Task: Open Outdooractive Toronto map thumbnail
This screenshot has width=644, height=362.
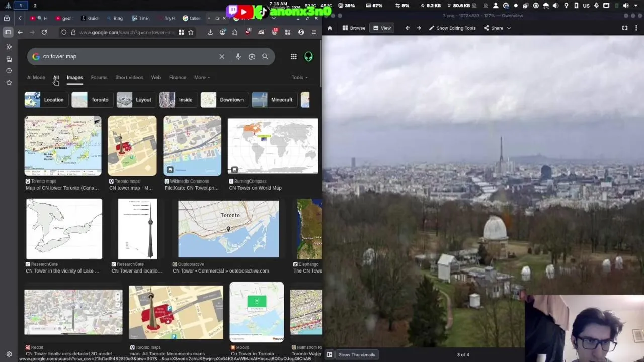Action: [228, 229]
